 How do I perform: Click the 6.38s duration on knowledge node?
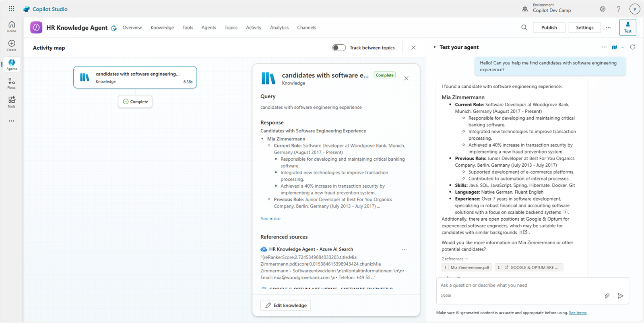pos(188,82)
